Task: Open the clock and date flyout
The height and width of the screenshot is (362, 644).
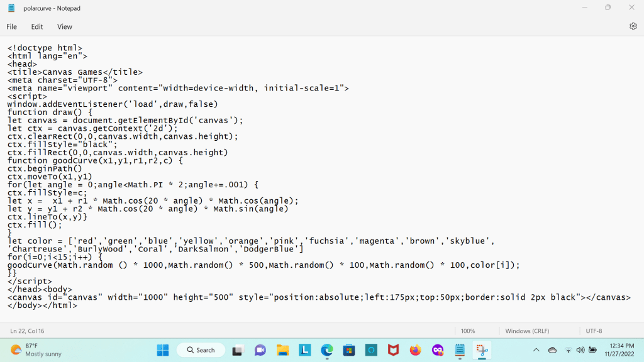Action: point(622,350)
